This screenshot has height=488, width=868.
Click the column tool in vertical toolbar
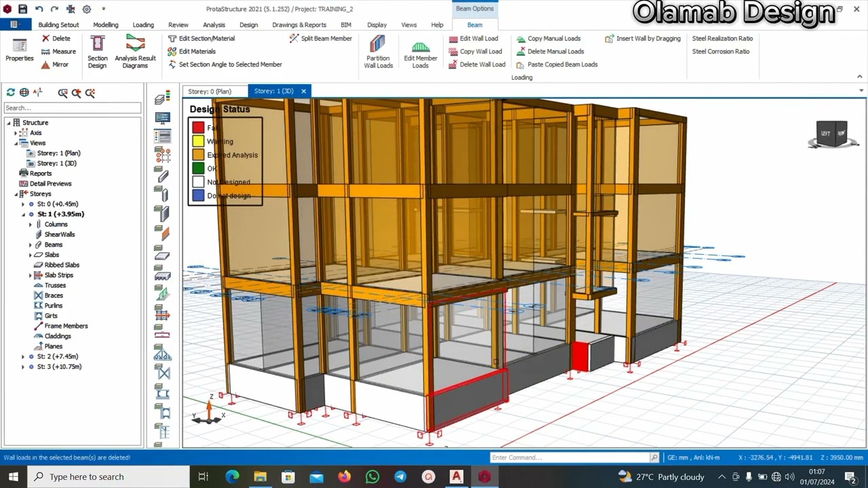coord(162,195)
